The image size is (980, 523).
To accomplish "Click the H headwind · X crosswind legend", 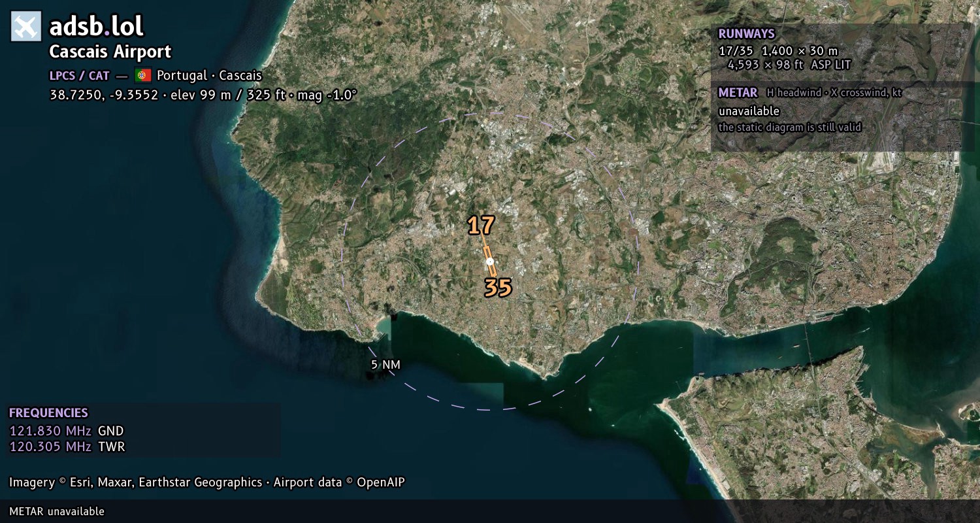I will 834,93.
